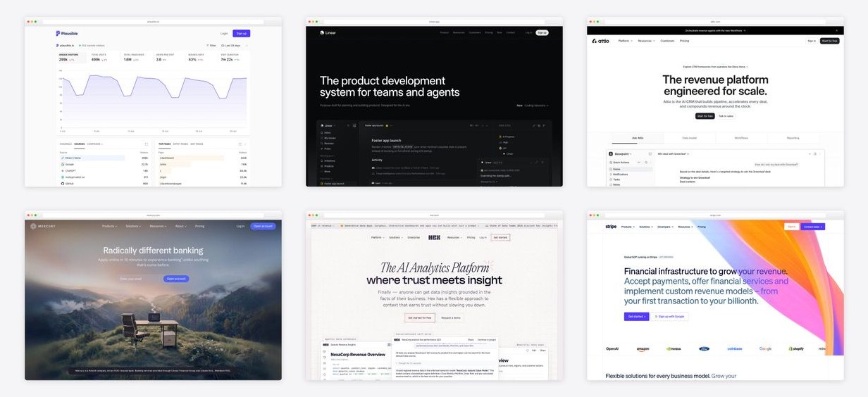Click the expand icon on Plausible Sources panel
This screenshot has height=397, width=868.
pyautogui.click(x=147, y=144)
